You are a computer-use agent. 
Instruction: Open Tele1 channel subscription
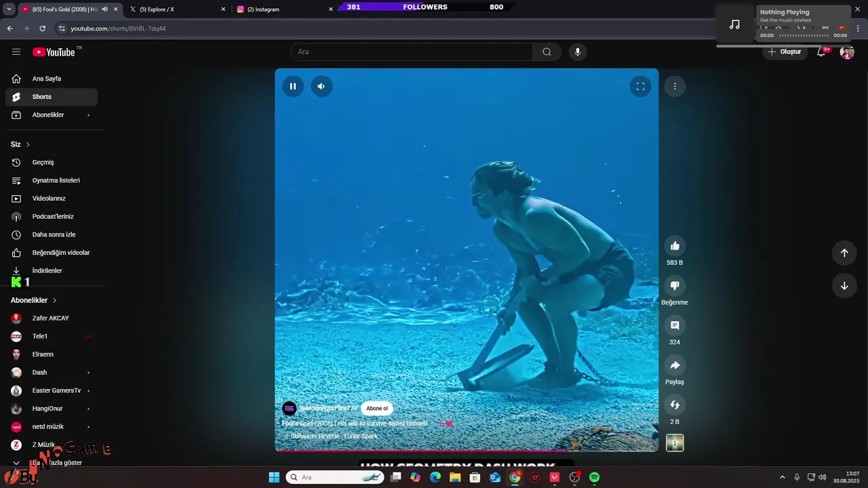(x=52, y=336)
